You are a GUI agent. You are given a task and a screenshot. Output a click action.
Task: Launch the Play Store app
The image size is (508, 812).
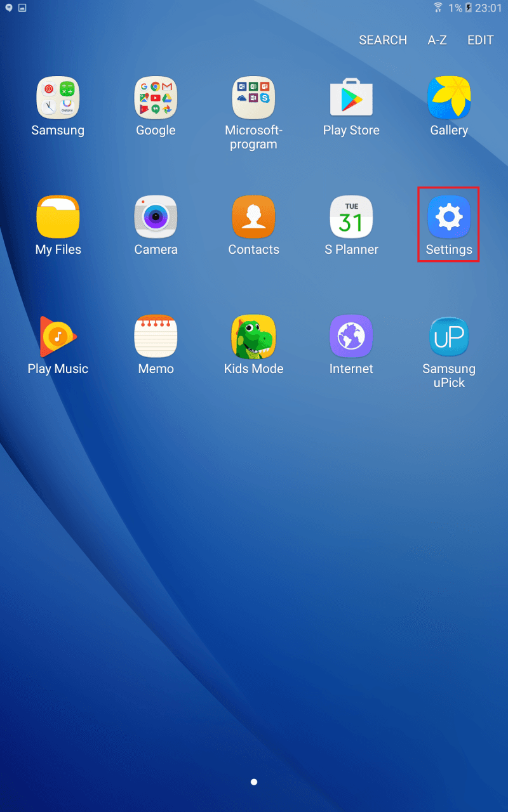tap(351, 98)
